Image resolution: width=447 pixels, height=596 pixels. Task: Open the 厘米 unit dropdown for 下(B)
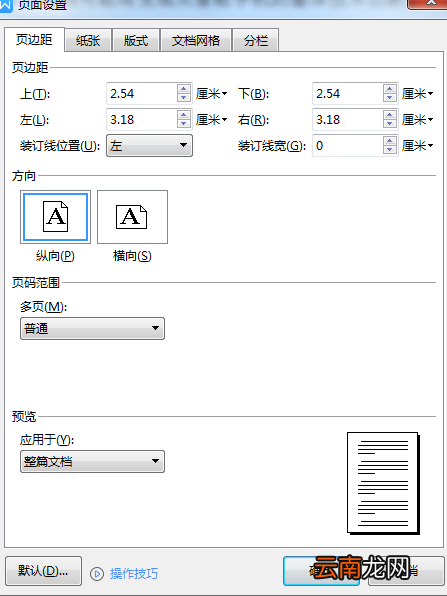click(x=418, y=94)
